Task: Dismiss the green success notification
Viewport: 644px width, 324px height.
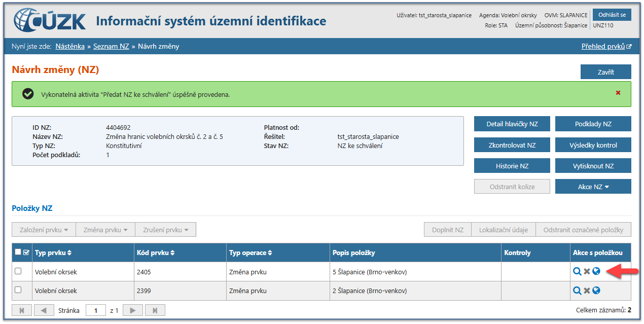Action: 618,93
